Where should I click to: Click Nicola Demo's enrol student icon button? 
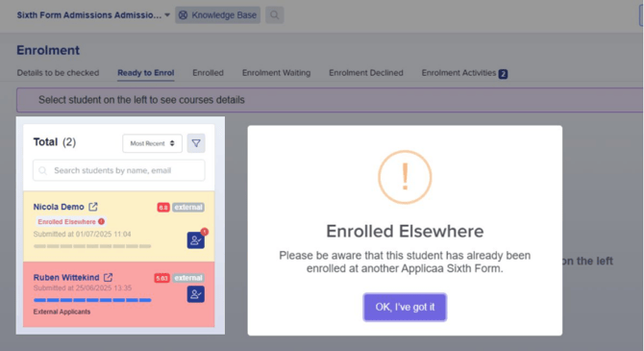pyautogui.click(x=196, y=240)
